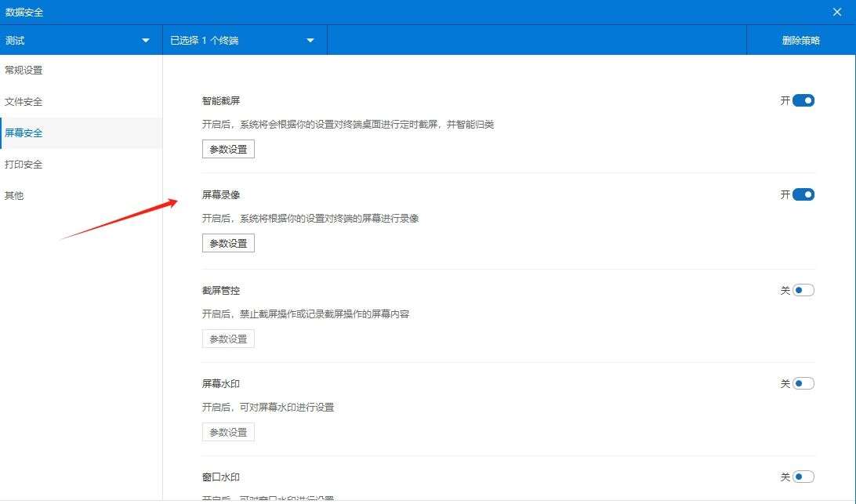Switch to 常规设置 section

pos(25,69)
